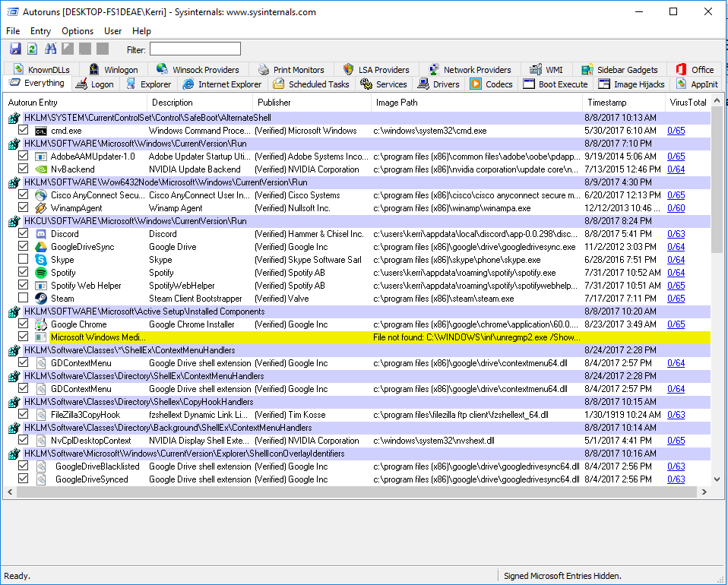Click the Find binoculars icon
The width and height of the screenshot is (728, 585).
point(50,49)
